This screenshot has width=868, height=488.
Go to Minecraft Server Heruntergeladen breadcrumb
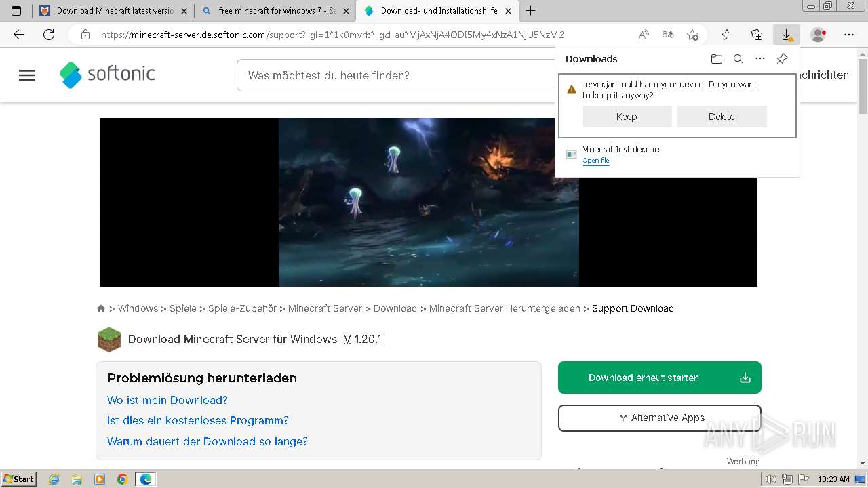point(505,308)
